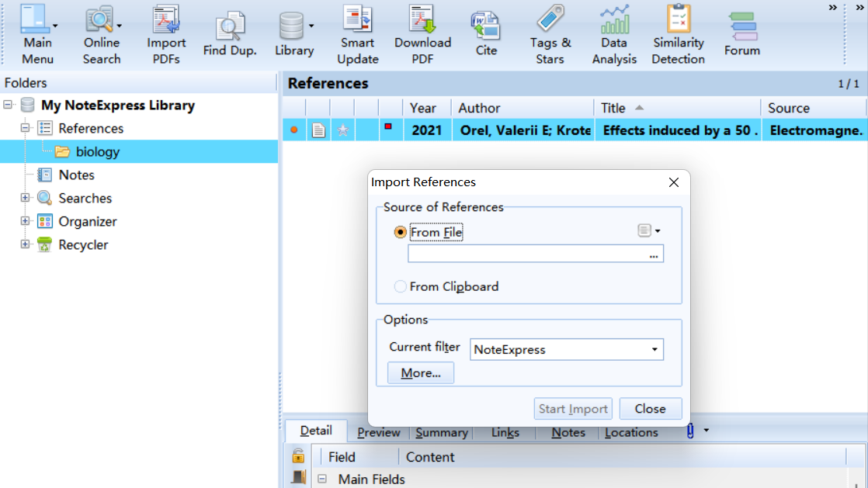Image resolution: width=868 pixels, height=488 pixels.
Task: Open dropdown arrow next to Online Search
Action: [119, 26]
